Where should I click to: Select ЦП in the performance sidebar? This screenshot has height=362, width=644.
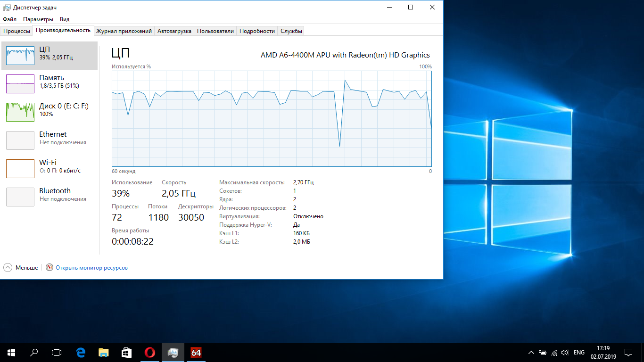50,56
